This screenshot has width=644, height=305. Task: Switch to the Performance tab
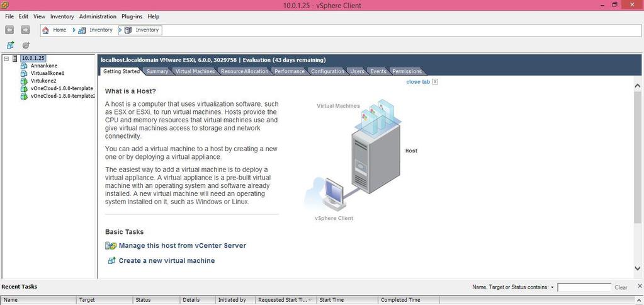click(290, 71)
